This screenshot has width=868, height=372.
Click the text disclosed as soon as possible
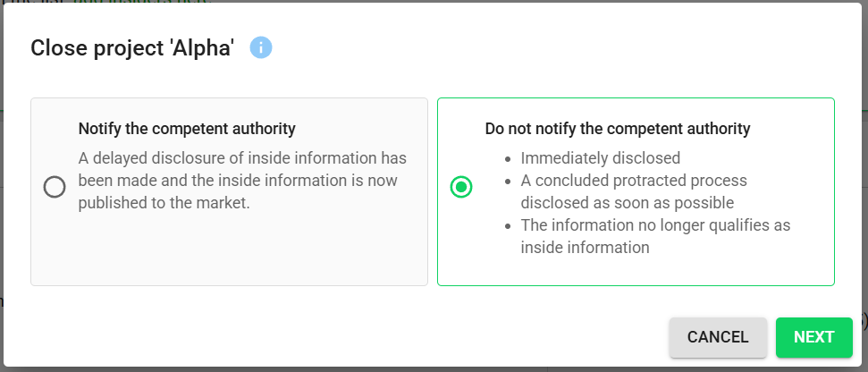628,203
